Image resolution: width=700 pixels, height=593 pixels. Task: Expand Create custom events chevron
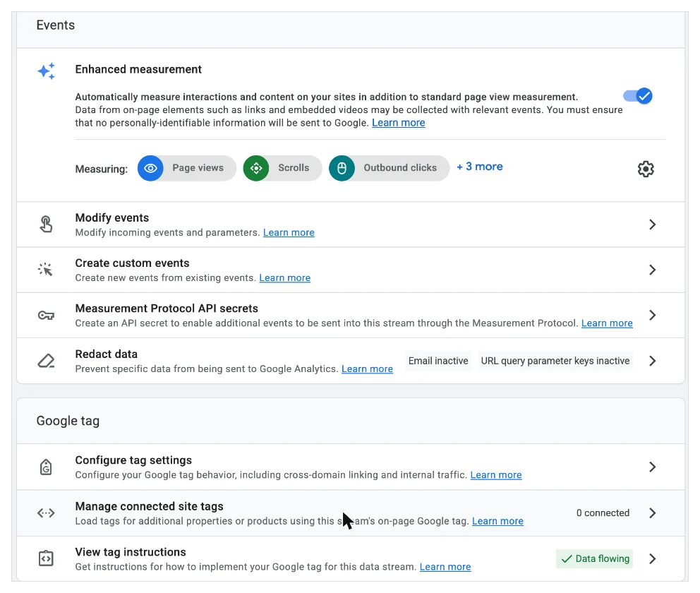pyautogui.click(x=652, y=270)
